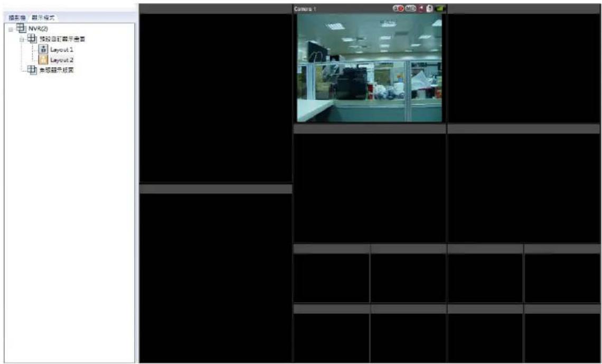This screenshot has width=602, height=364.
Task: Toggle the audio speaker icon on Camera 1
Action: (421, 8)
